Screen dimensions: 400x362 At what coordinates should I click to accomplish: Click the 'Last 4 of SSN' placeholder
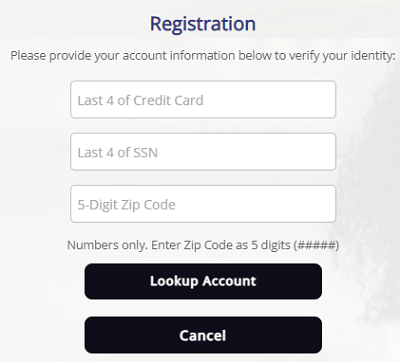pyautogui.click(x=118, y=152)
